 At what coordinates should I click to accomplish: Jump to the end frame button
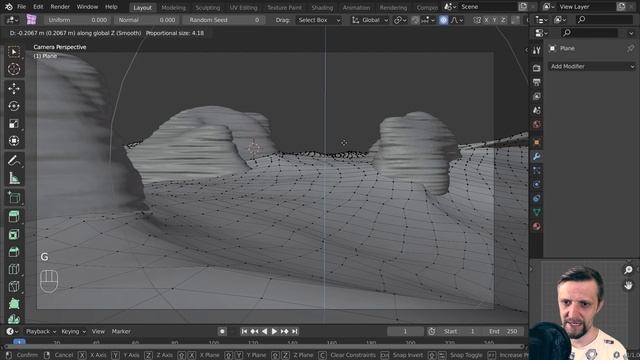tap(295, 331)
